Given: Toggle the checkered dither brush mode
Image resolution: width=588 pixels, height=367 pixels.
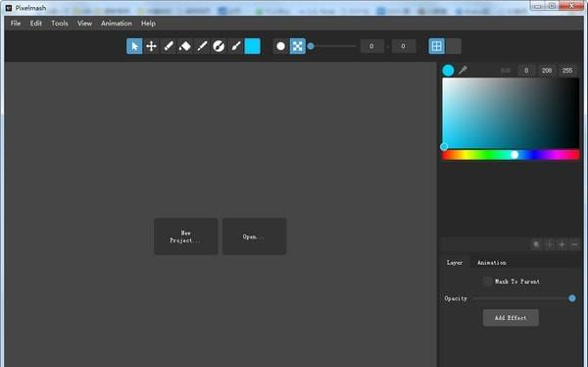Looking at the screenshot, I should tap(297, 46).
